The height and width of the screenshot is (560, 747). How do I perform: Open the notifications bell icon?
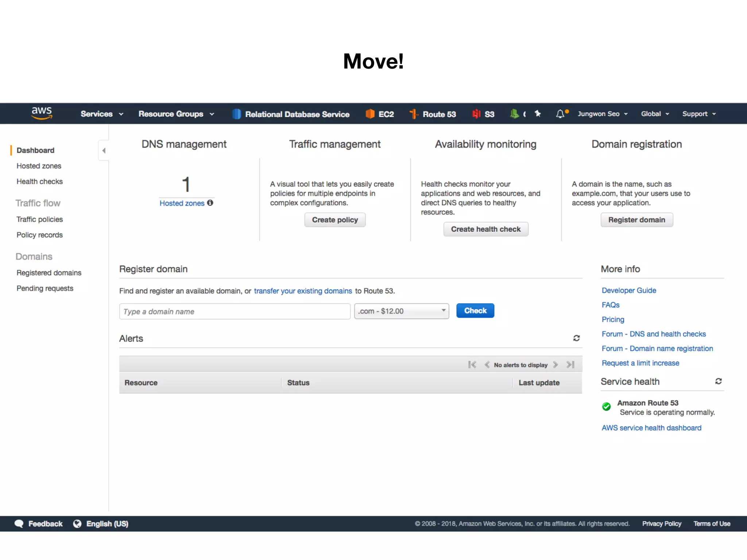coord(560,114)
